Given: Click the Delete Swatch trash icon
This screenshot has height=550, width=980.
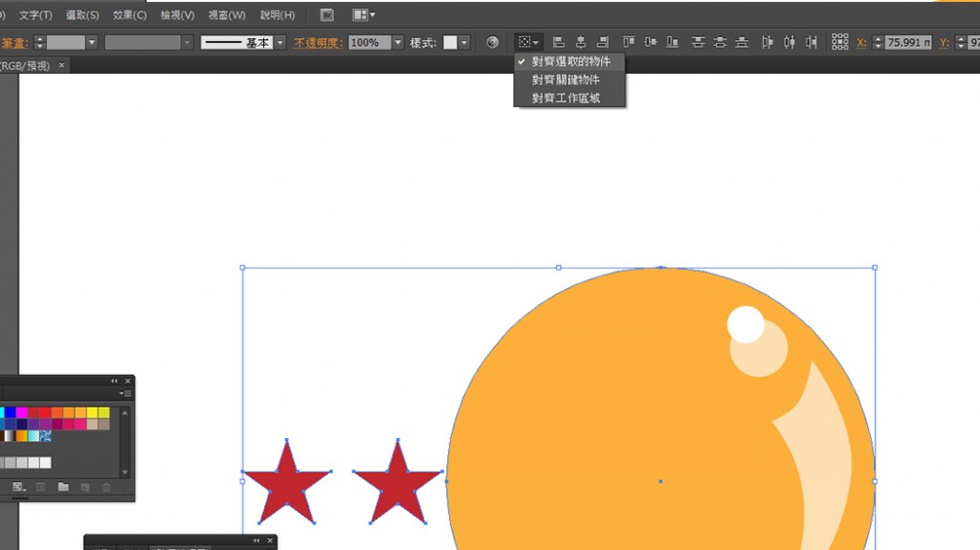Looking at the screenshot, I should tap(107, 487).
